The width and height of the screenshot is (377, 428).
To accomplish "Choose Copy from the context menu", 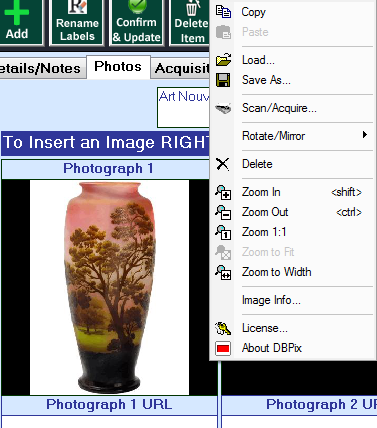I will coord(293,12).
